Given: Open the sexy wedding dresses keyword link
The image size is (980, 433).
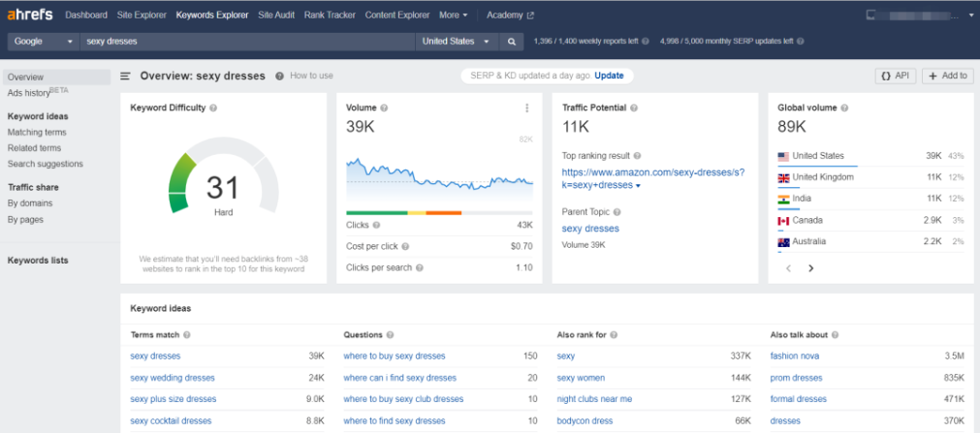Looking at the screenshot, I should click(x=173, y=378).
